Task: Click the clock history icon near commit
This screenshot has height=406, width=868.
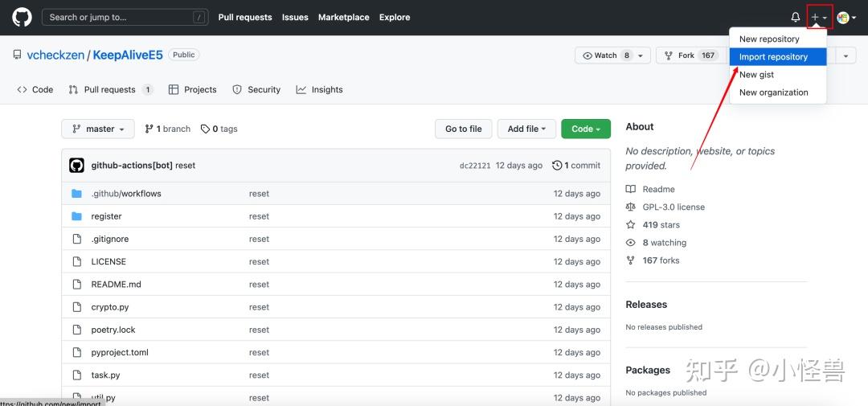Action: pyautogui.click(x=557, y=165)
